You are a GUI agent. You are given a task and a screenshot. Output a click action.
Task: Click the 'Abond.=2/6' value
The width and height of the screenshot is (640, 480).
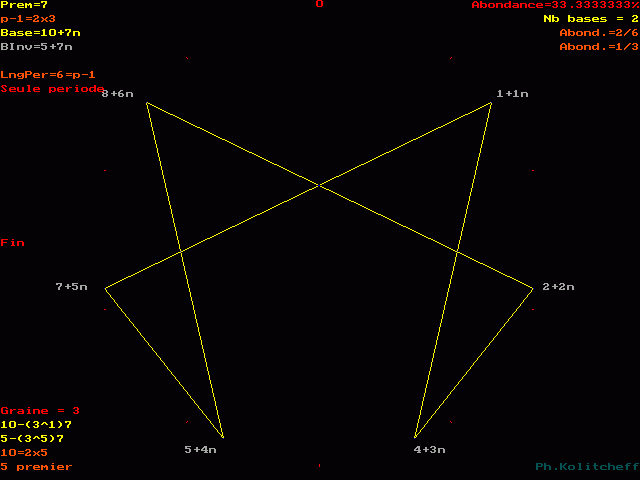[599, 33]
